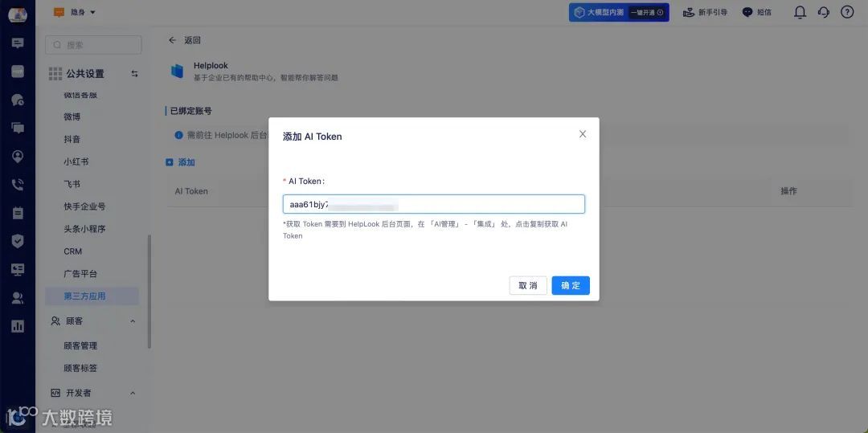Click the AI Token column header

191,191
